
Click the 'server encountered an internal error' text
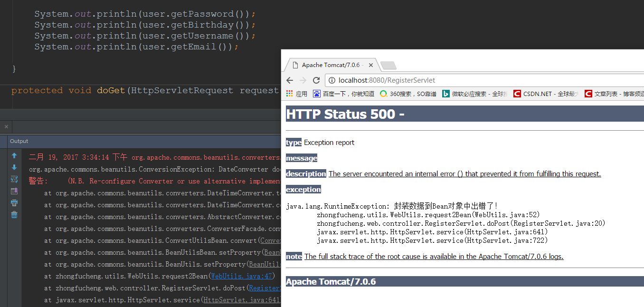[464, 174]
